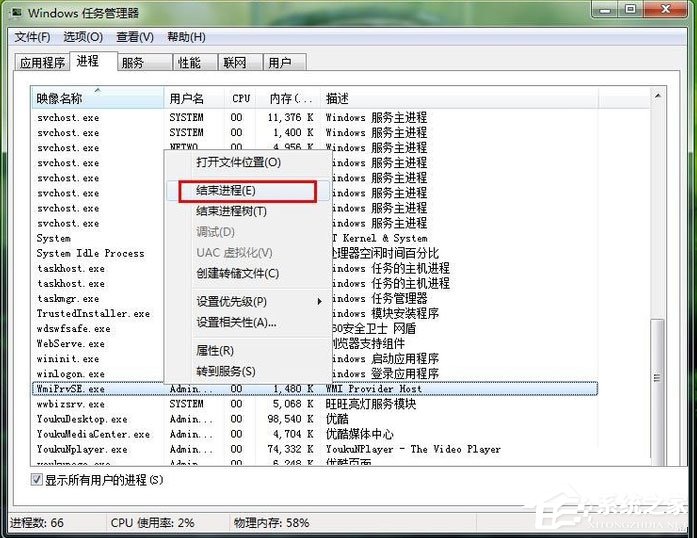Select 设置相关性(A)... menu entry
The image size is (697, 538).
[248, 322]
